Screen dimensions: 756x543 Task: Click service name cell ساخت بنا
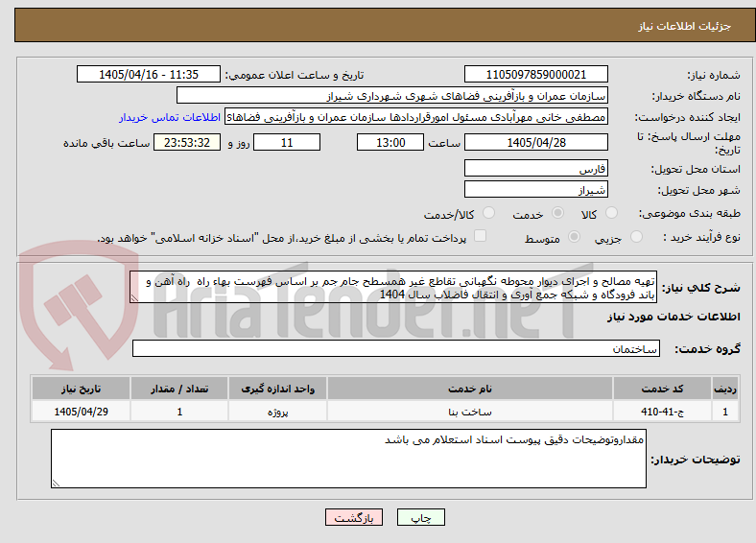pos(469,412)
